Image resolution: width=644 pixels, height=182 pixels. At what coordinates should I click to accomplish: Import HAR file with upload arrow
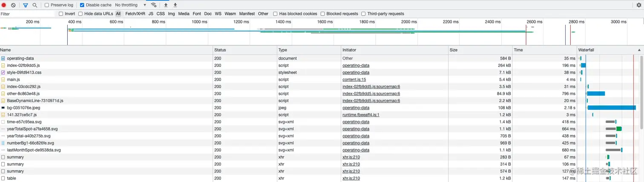click(166, 5)
